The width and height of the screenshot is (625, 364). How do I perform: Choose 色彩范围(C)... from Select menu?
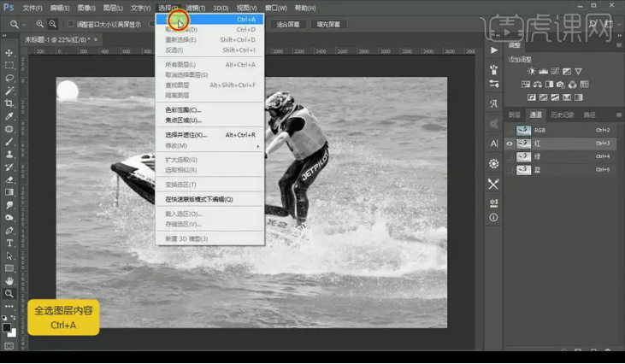point(183,109)
